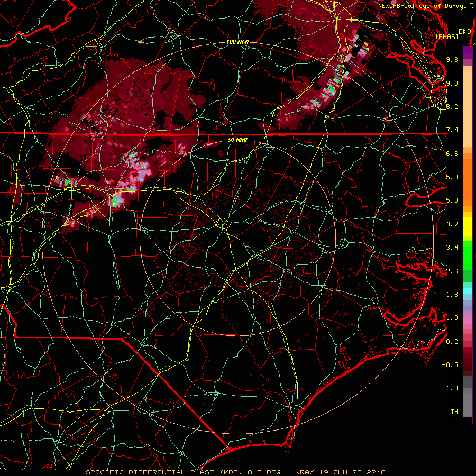Viewport: 476px width, 476px height.
Task: Click the 19 JUN 25 22:01 timestamp
Action: pos(354,472)
